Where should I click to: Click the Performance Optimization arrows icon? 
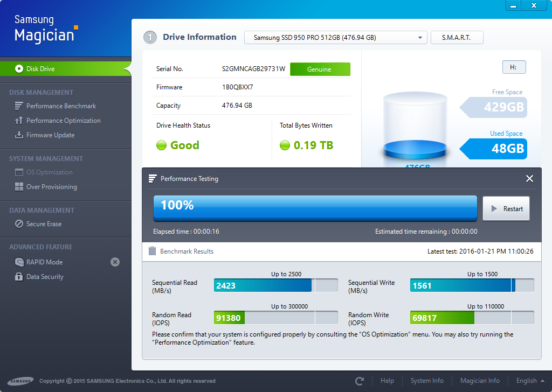pos(19,121)
